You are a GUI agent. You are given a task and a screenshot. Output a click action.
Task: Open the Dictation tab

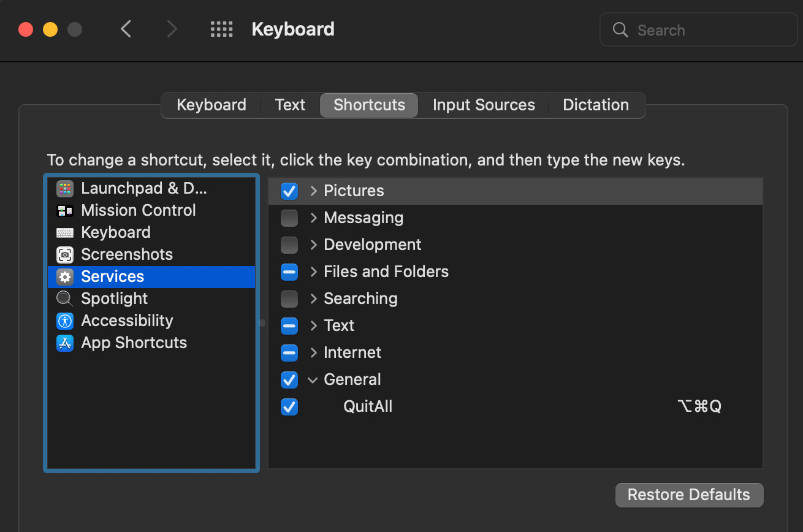pyautogui.click(x=595, y=105)
